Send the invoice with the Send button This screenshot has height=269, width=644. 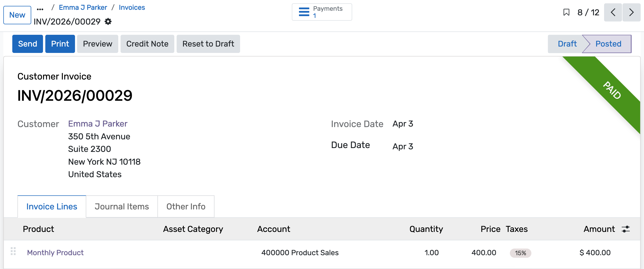[x=27, y=44]
